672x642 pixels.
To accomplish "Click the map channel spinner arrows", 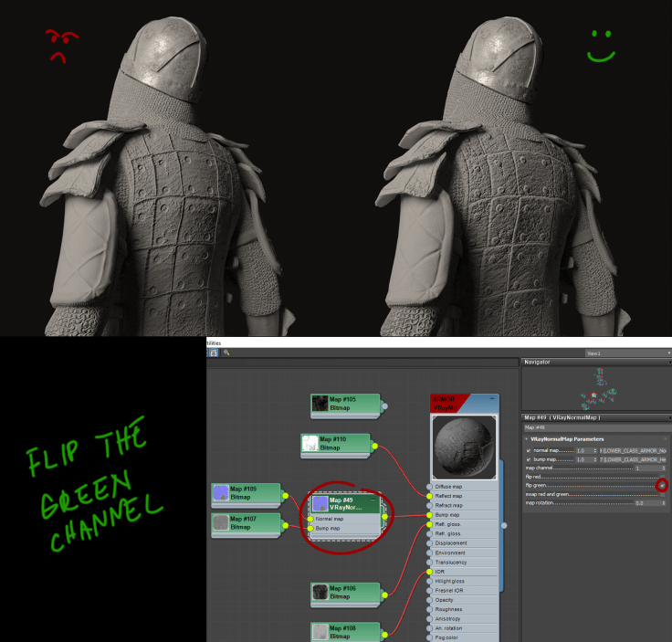I will coord(665,468).
